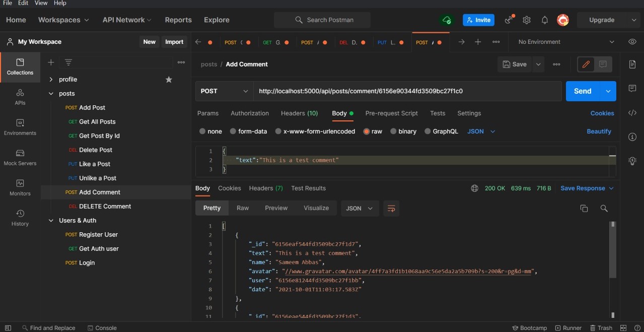Open the APIs sidebar panel

click(x=20, y=97)
